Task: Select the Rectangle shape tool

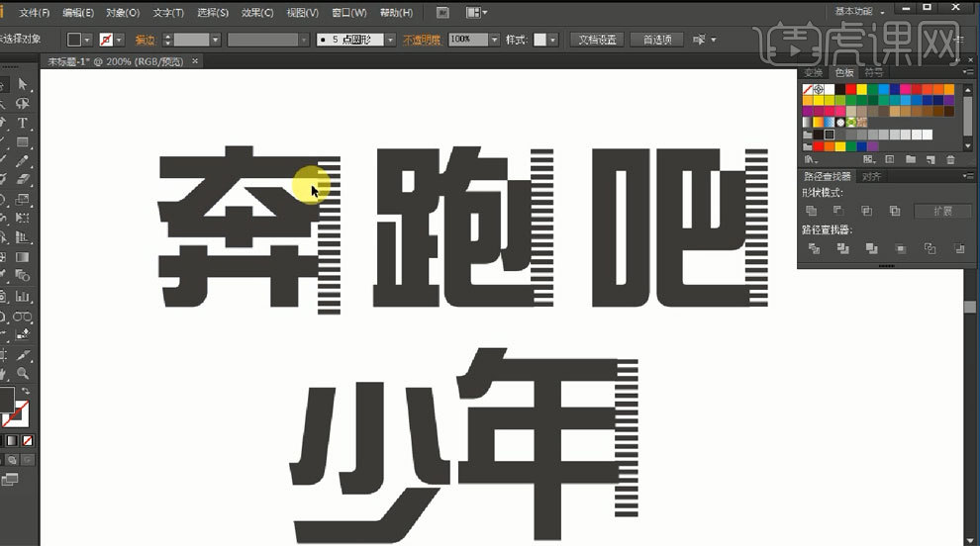Action: pyautogui.click(x=23, y=142)
